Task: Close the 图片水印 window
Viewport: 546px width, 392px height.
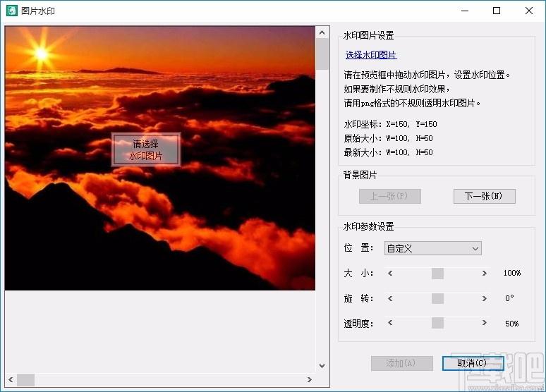Action: [x=529, y=11]
